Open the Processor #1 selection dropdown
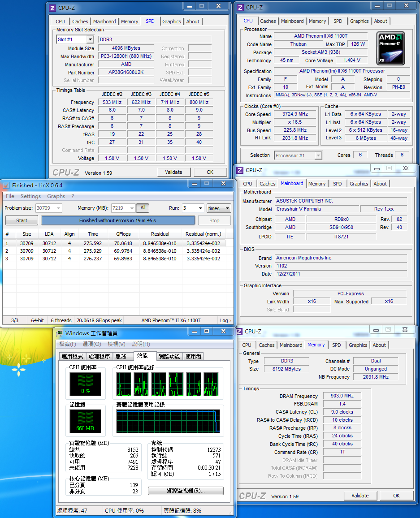 pos(318,155)
